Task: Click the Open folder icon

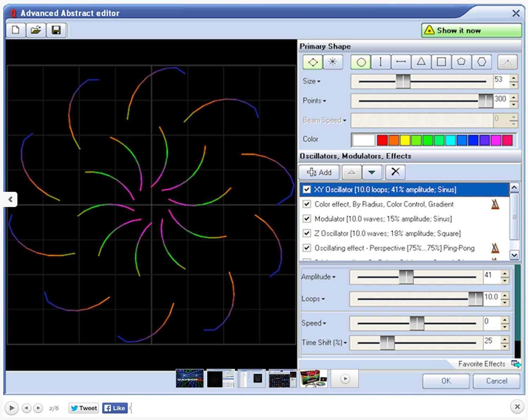Action: [36, 30]
